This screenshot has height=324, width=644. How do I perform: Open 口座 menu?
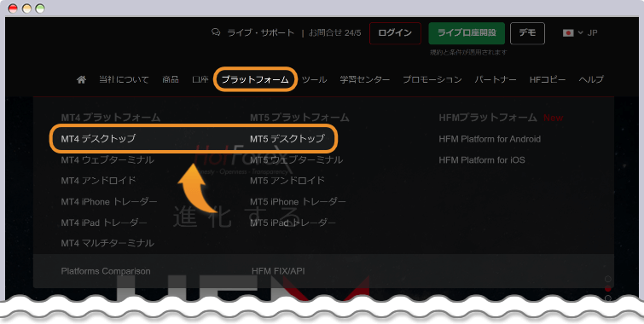click(x=200, y=79)
